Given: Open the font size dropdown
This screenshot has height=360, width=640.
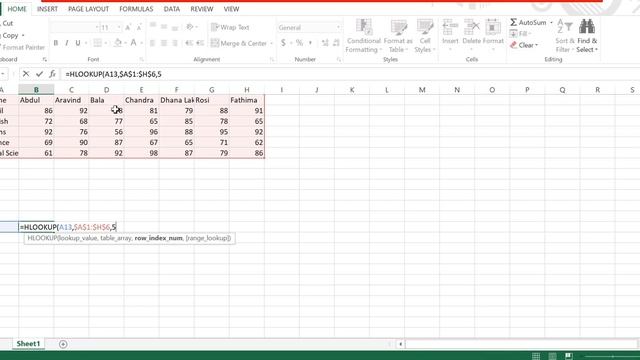Looking at the screenshot, I should click(119, 27).
